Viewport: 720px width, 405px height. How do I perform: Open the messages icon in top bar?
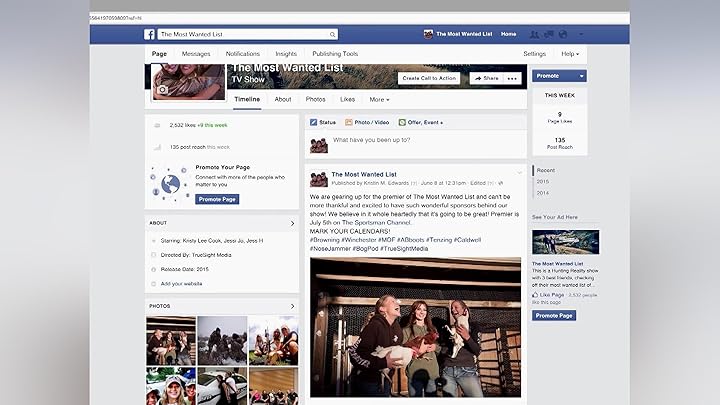tap(549, 34)
